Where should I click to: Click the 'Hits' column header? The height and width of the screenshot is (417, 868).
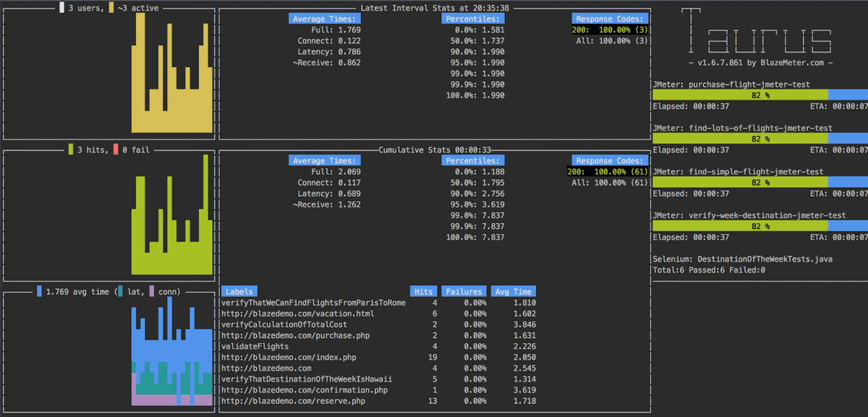coord(423,291)
